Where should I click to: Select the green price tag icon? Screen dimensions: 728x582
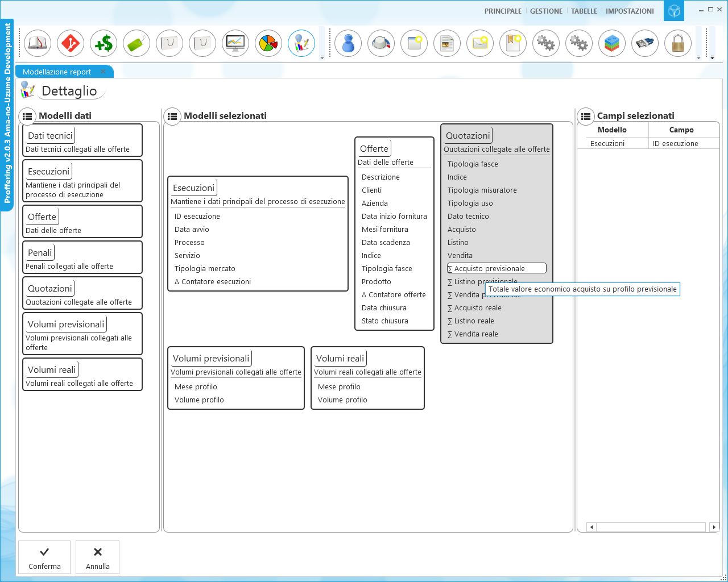point(136,43)
